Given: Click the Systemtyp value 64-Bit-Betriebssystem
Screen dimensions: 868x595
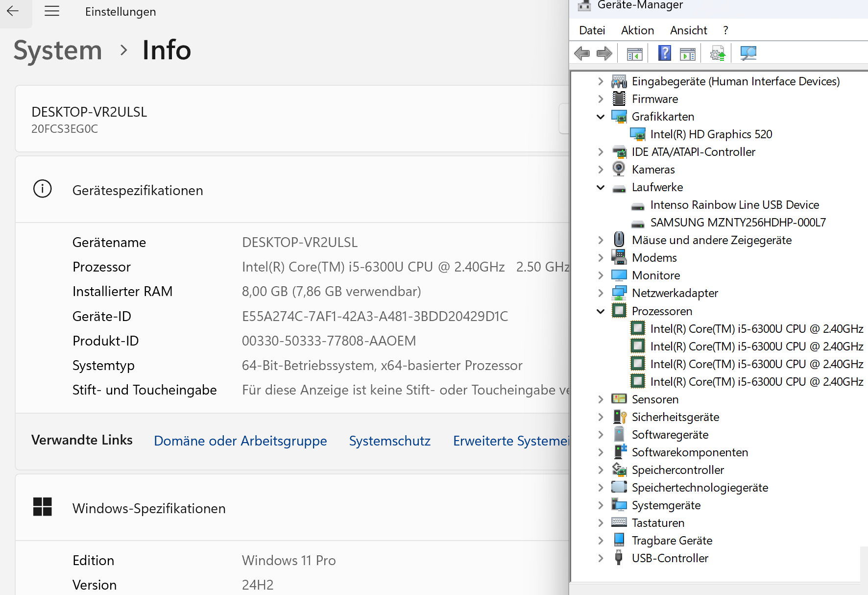Looking at the screenshot, I should pos(382,365).
